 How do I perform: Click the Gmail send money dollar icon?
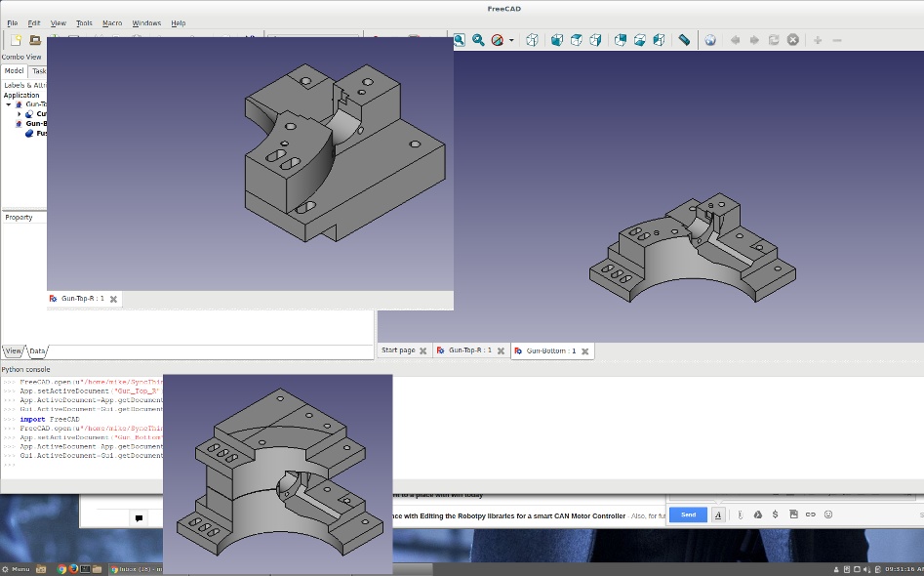pyautogui.click(x=776, y=514)
